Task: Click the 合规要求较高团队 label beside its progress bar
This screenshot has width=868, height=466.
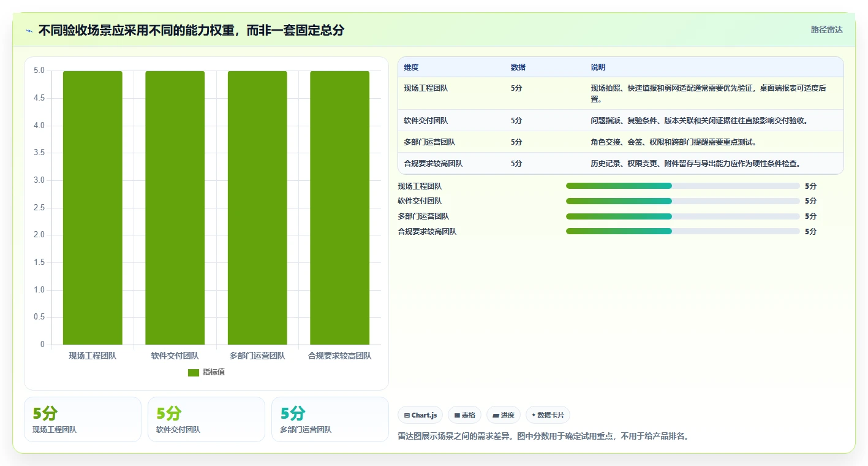Action: [427, 232]
